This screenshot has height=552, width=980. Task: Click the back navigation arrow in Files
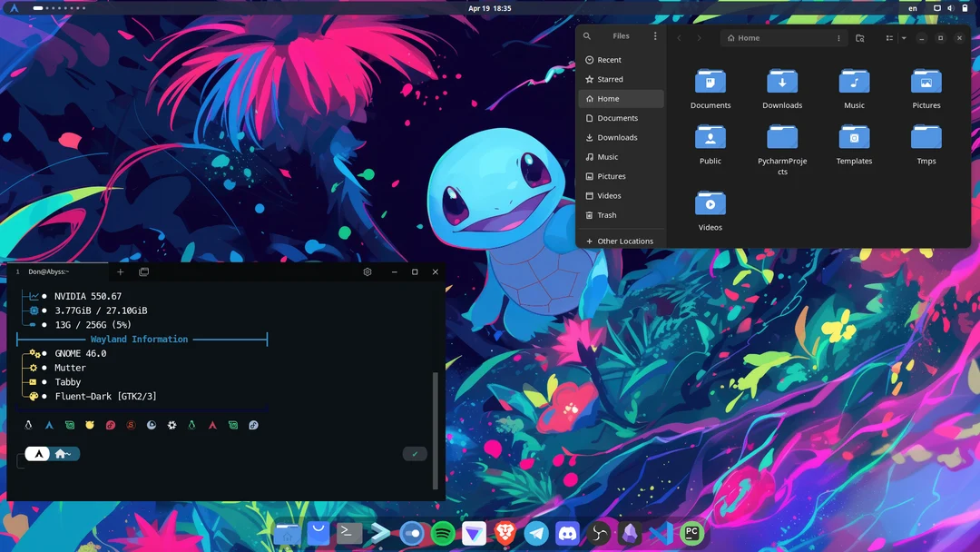680,37
